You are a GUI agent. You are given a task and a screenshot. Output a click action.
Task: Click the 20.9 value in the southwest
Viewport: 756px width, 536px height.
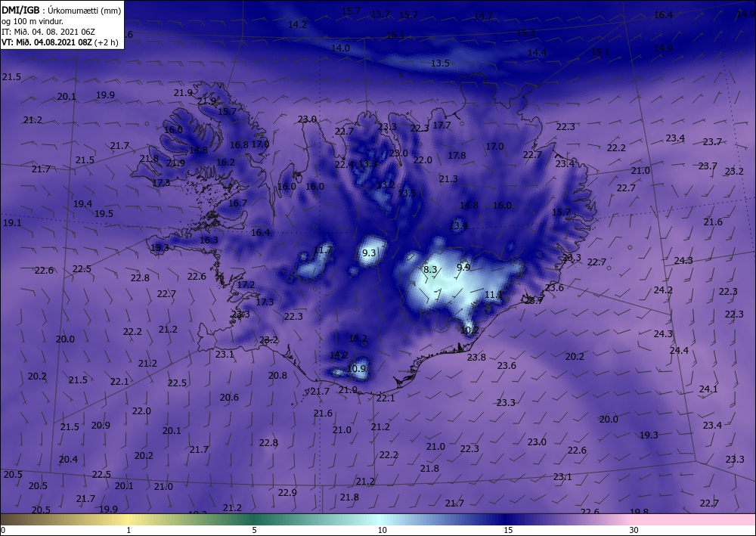pyautogui.click(x=101, y=425)
